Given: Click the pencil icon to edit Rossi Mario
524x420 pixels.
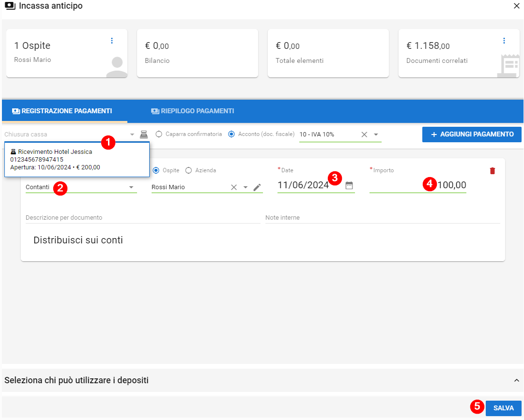Looking at the screenshot, I should [257, 187].
